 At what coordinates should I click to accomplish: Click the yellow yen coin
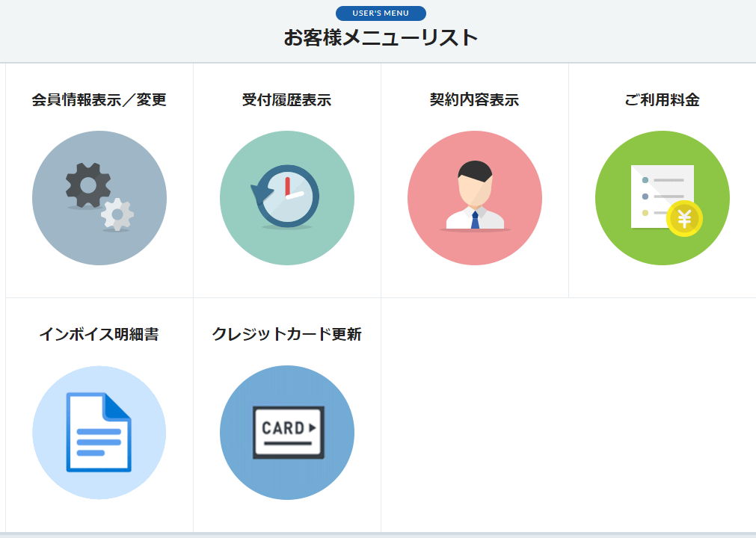684,219
